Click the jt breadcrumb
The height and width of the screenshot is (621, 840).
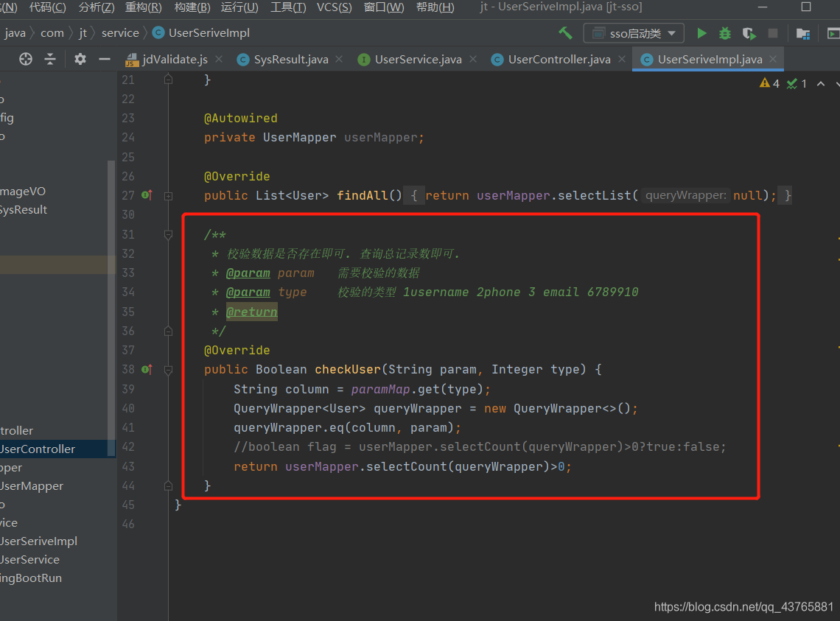tap(83, 33)
